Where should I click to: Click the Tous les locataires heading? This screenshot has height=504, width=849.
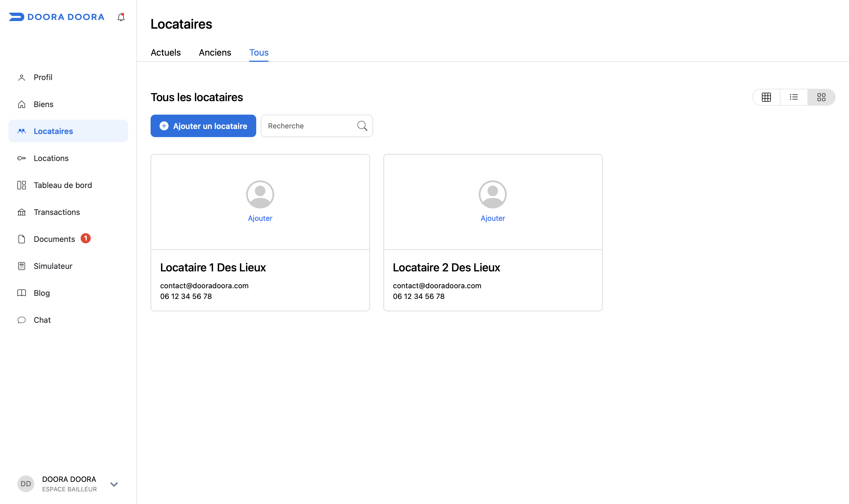[197, 97]
